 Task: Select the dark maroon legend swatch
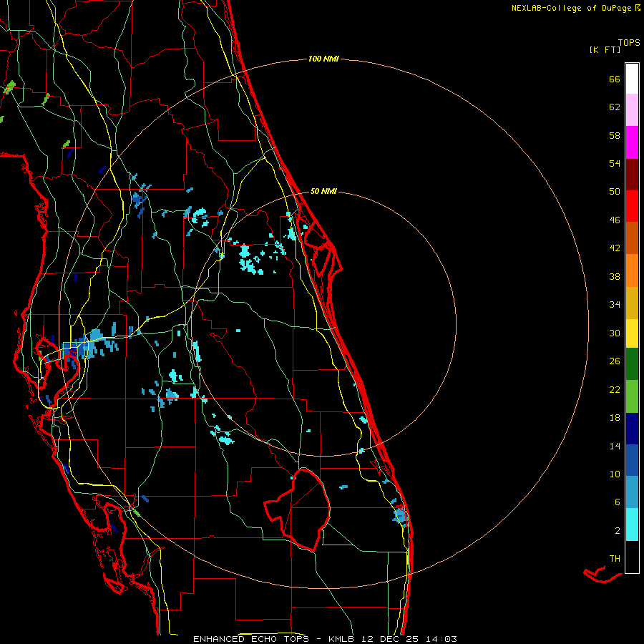coord(632,174)
